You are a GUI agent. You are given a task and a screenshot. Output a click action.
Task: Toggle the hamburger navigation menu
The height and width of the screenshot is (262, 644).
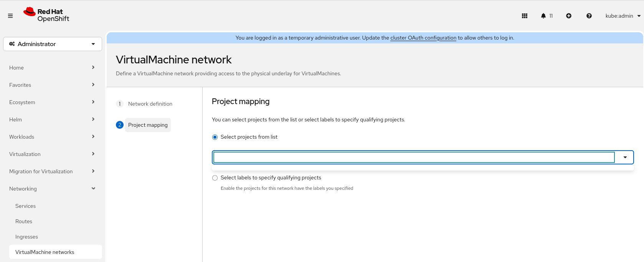[x=10, y=16]
